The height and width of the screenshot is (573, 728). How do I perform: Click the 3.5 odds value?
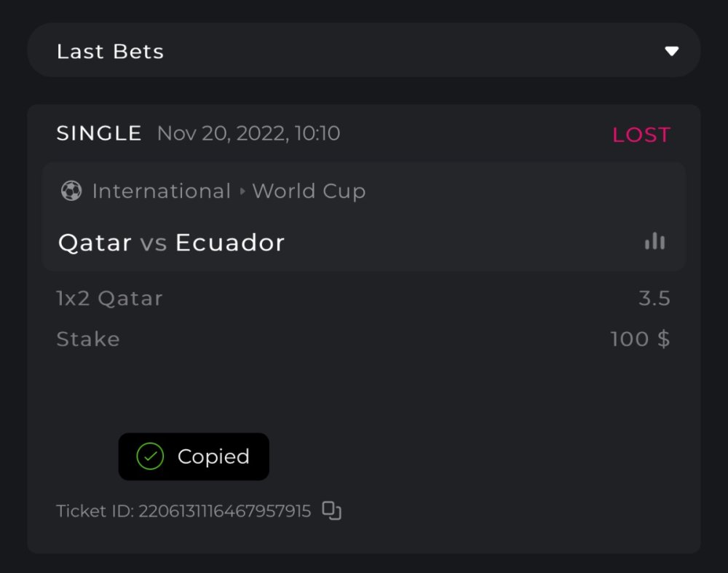(654, 299)
